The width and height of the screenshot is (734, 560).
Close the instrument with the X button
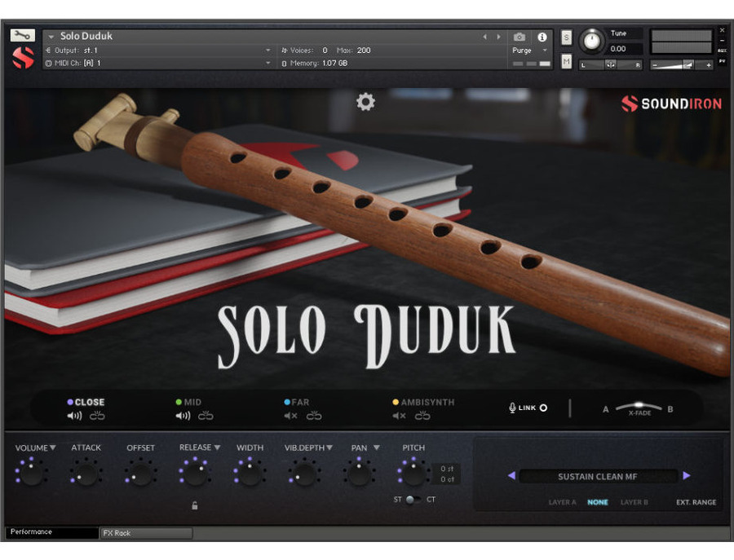[723, 30]
